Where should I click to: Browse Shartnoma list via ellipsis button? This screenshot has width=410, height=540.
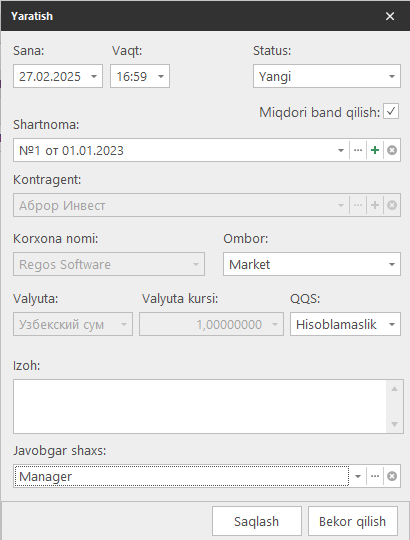(x=358, y=150)
